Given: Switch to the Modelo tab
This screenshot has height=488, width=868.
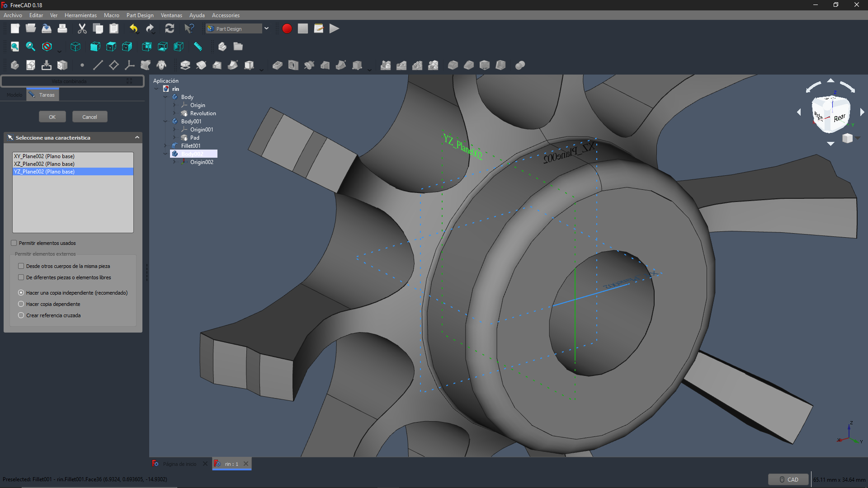Looking at the screenshot, I should coord(14,95).
